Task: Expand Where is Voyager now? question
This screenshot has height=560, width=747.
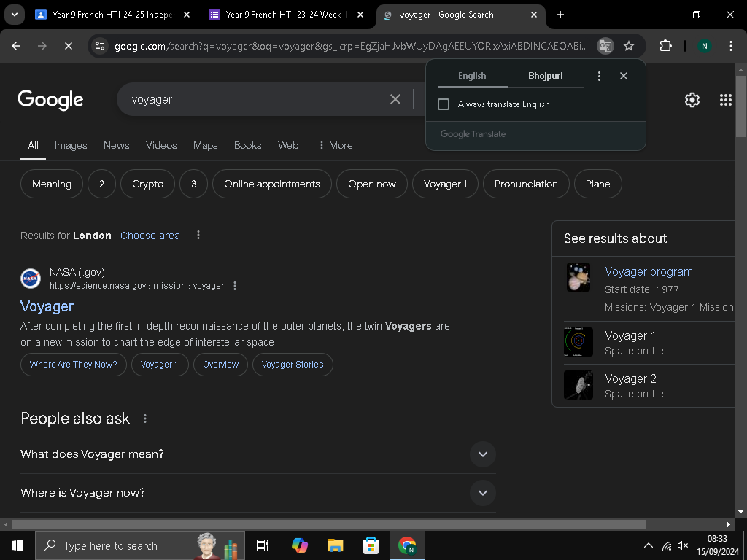Action: click(x=258, y=493)
